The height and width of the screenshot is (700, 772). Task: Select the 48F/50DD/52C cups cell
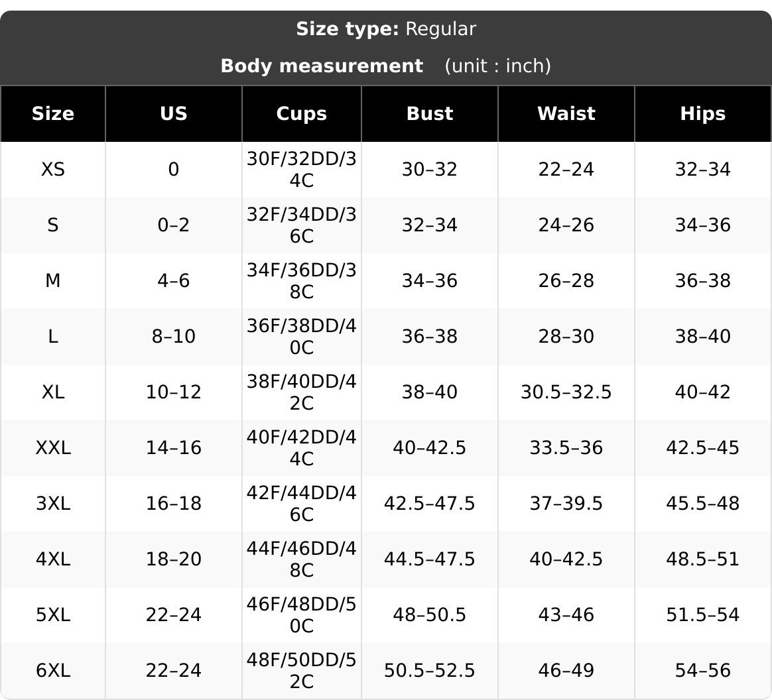[301, 670]
